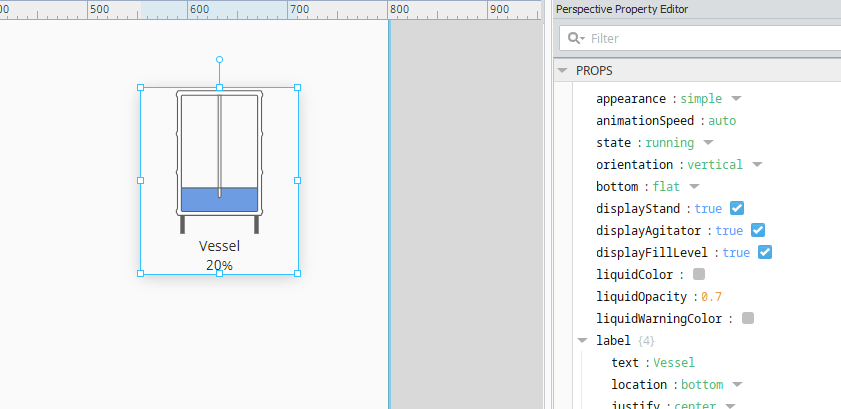The height and width of the screenshot is (409, 841).
Task: Click the right-middle resize handle of vessel
Action: [297, 181]
